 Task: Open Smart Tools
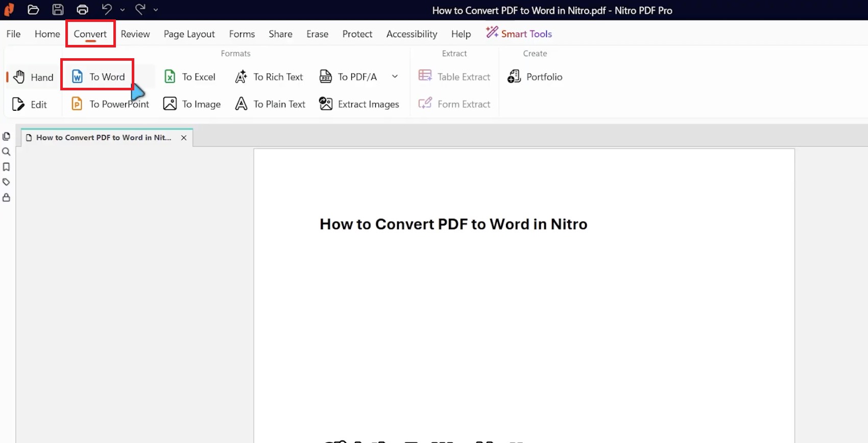(x=519, y=34)
